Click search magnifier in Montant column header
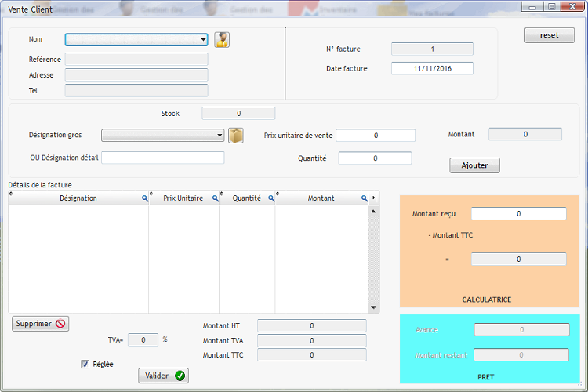588x392 pixels. click(364, 199)
